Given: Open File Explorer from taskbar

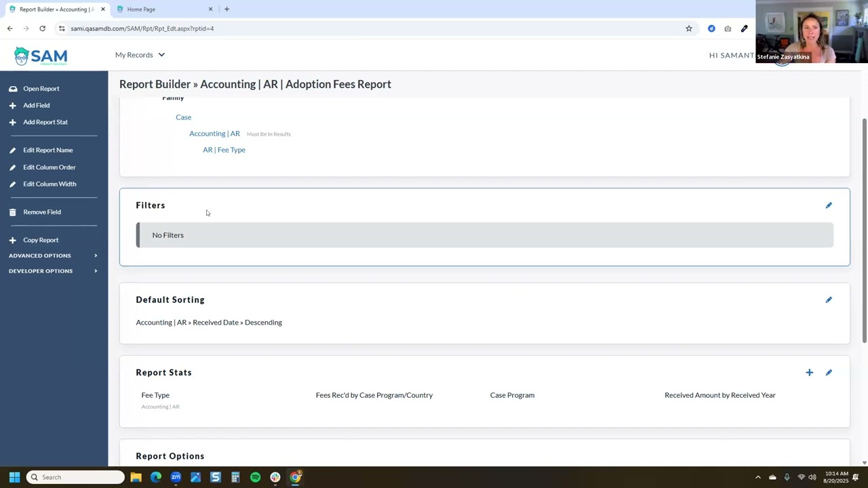Looking at the screenshot, I should pyautogui.click(x=136, y=477).
